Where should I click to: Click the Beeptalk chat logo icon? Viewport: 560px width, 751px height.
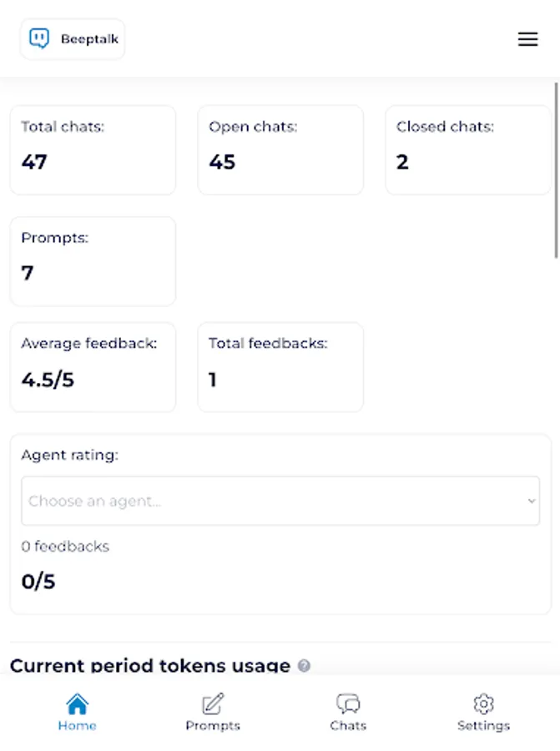39,39
